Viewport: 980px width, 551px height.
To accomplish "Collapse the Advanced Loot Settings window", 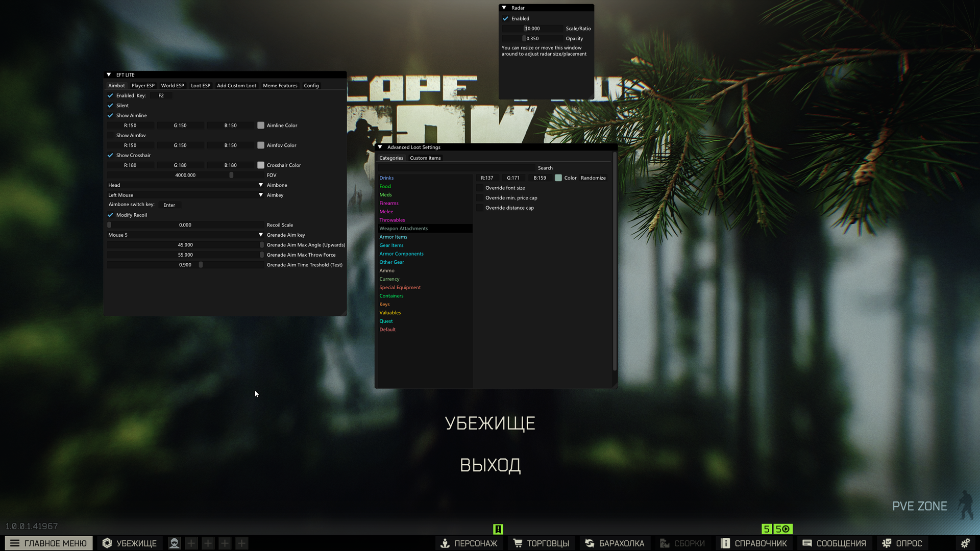I will tap(380, 147).
